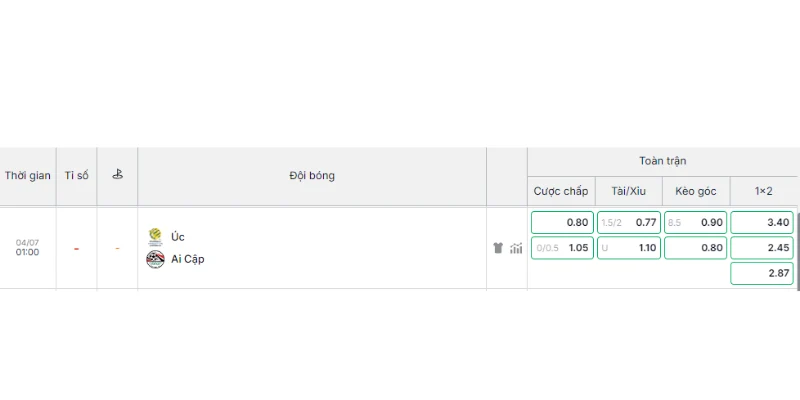This screenshot has width=800, height=400.
Task: Click the vertical scrollbar at right edge
Action: click(798, 250)
